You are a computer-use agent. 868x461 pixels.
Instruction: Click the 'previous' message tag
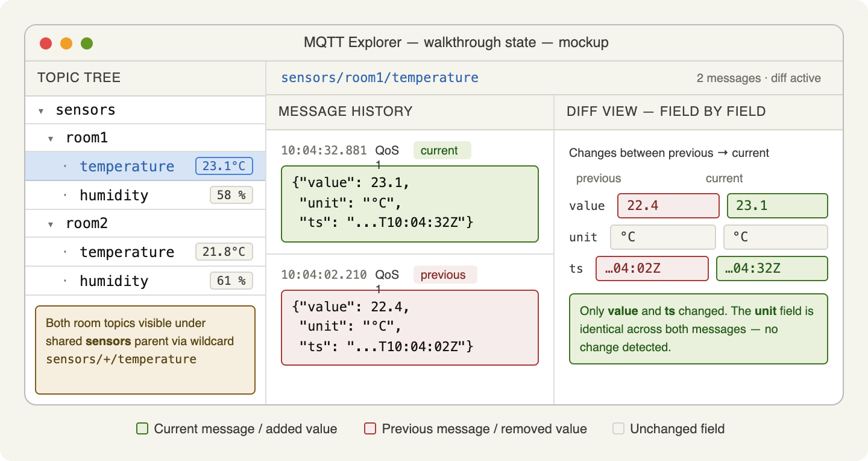(x=445, y=275)
